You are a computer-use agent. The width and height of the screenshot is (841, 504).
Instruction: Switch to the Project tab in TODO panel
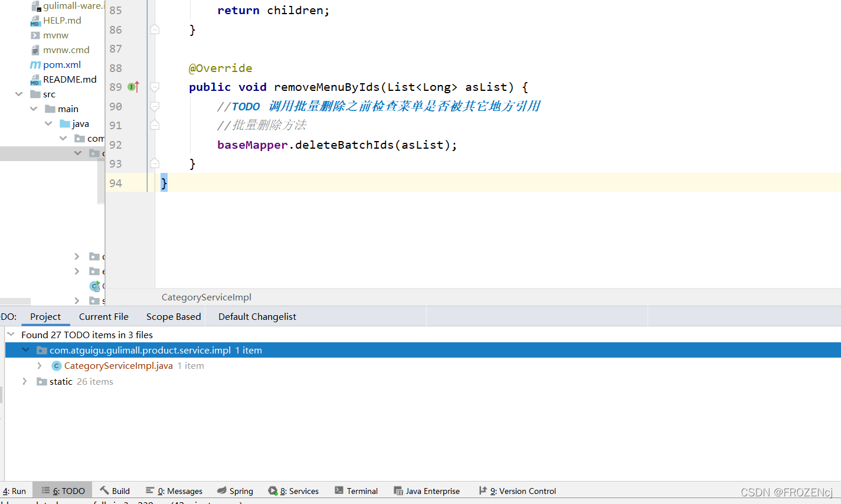click(x=45, y=317)
